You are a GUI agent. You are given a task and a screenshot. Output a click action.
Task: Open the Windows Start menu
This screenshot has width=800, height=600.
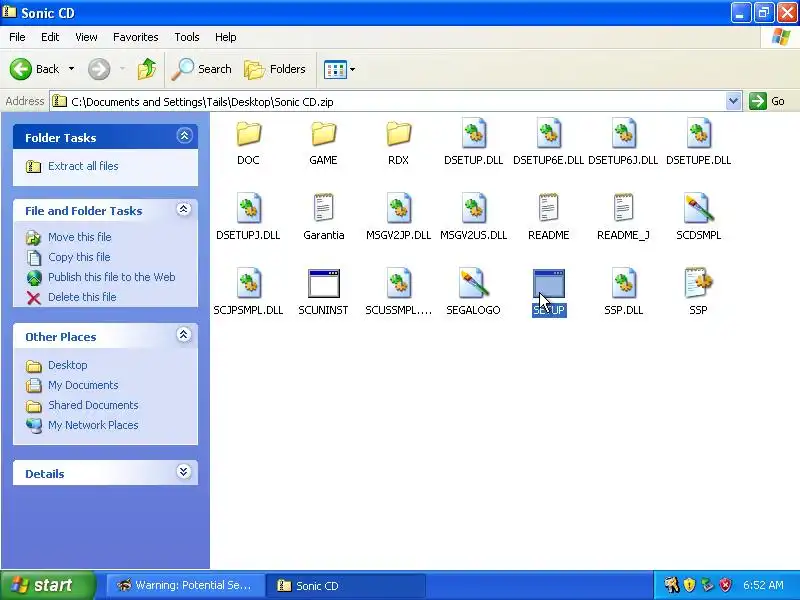point(47,585)
